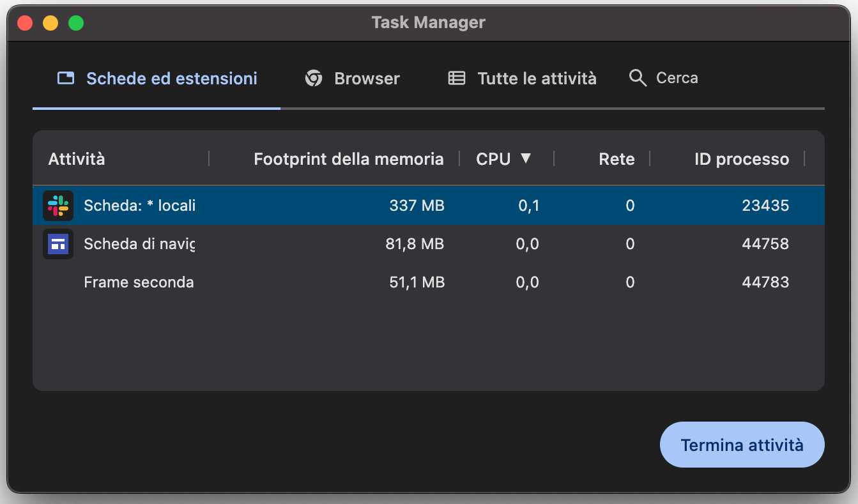Image resolution: width=858 pixels, height=504 pixels.
Task: Click the Slack icon in the task list
Action: coord(57,206)
